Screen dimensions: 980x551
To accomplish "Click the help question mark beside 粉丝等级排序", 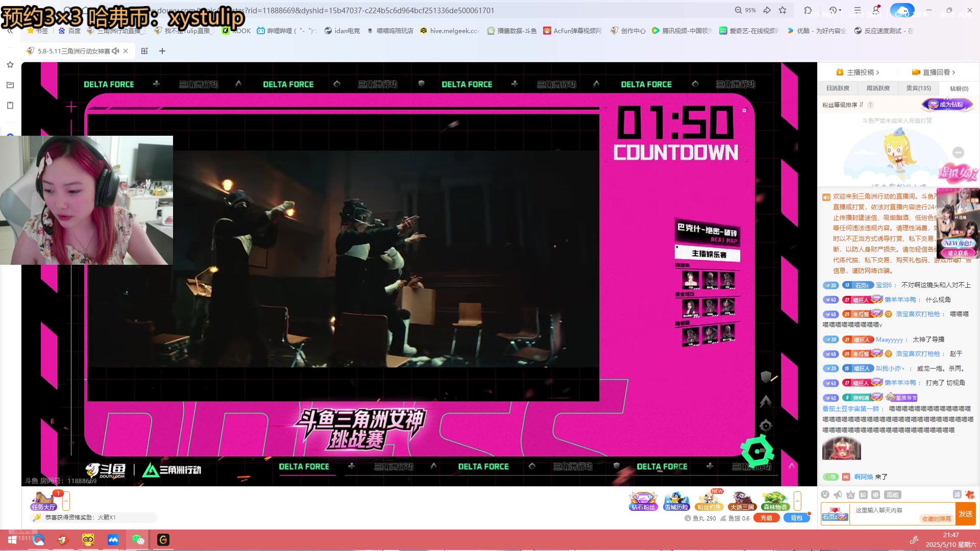I will (870, 105).
